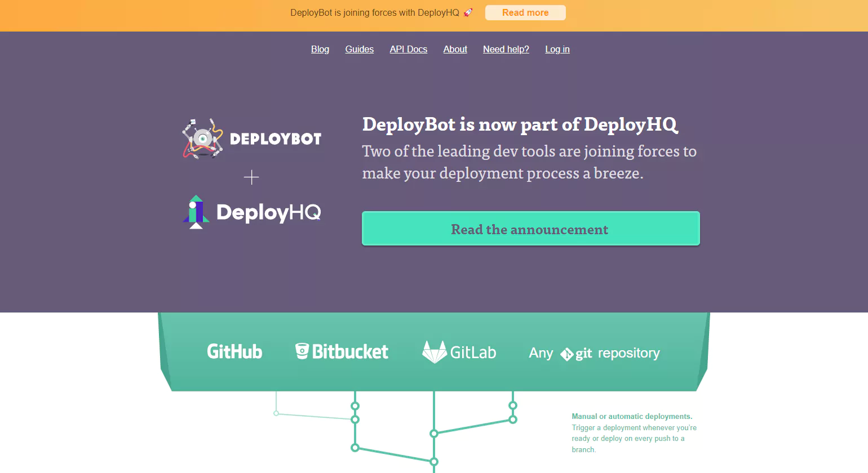
Task: Select a green node on the branch diagram
Action: (355, 405)
